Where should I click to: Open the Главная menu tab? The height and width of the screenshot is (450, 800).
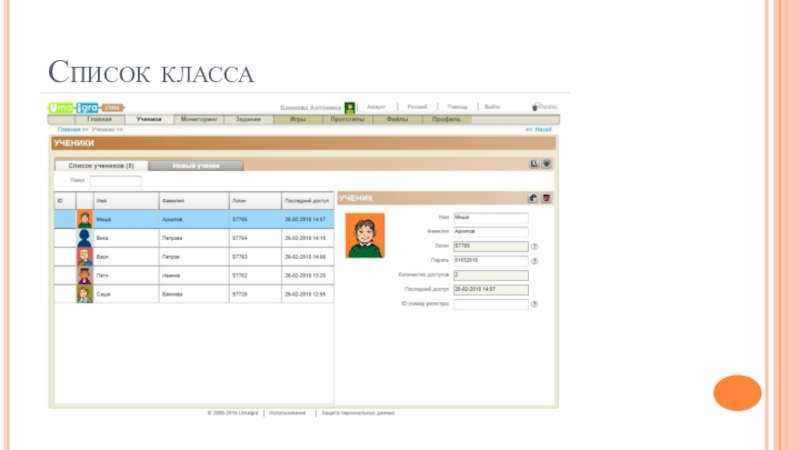coord(99,119)
